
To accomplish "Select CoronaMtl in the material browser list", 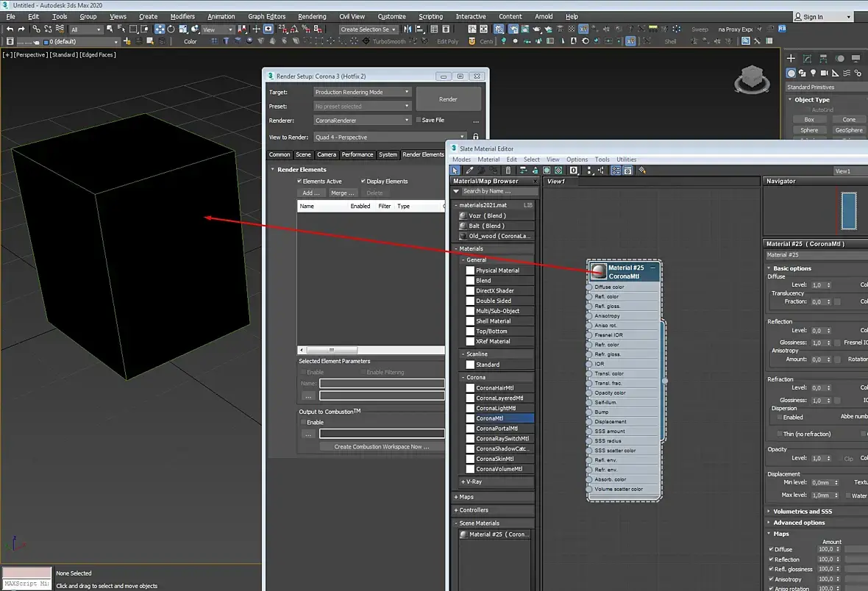I will 489,418.
